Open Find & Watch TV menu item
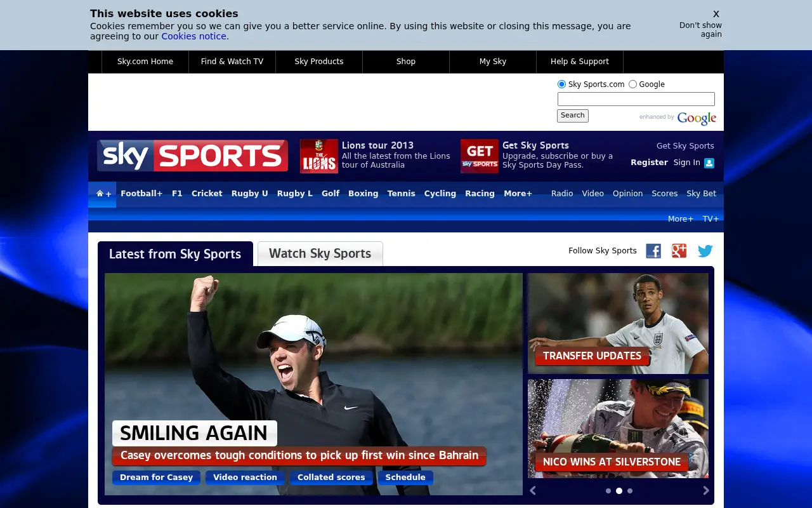This screenshot has width=812, height=508. pyautogui.click(x=232, y=62)
